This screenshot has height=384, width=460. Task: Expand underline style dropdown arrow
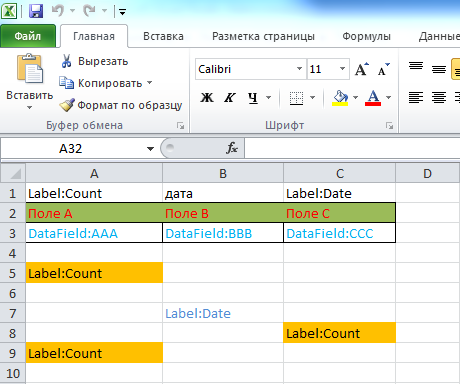pyautogui.click(x=268, y=97)
